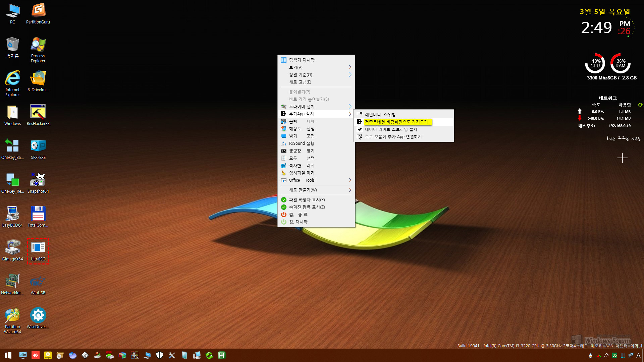Expand the 추가App 설치 submenu

pyautogui.click(x=316, y=114)
